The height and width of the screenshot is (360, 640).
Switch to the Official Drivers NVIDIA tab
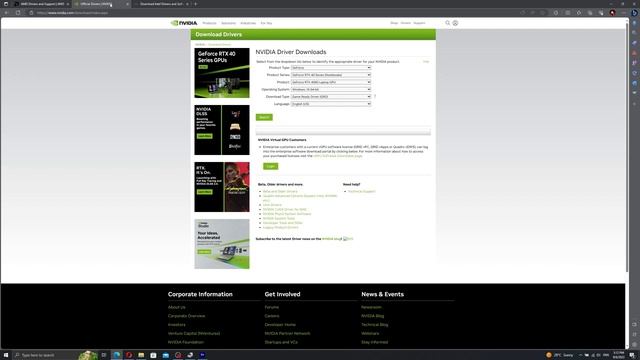coord(101,4)
